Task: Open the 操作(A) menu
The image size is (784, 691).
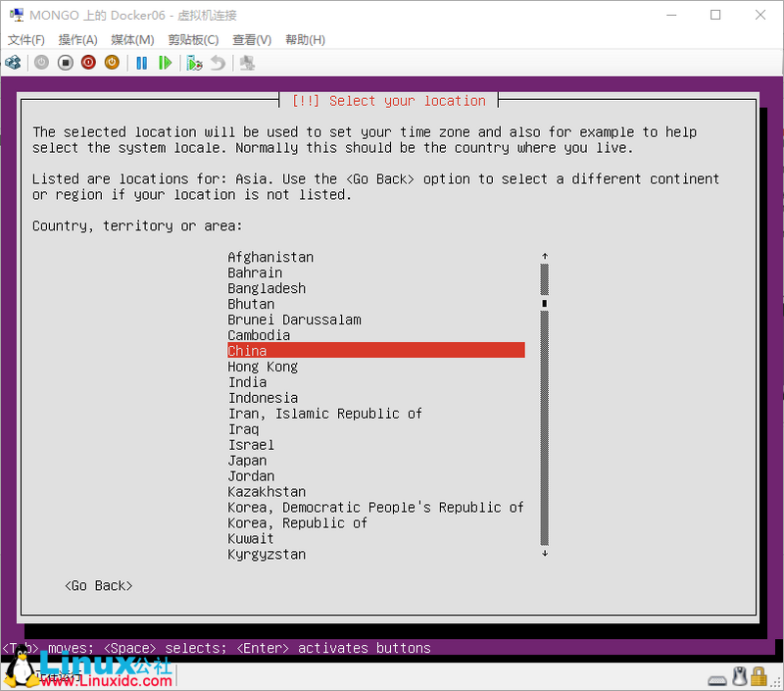Action: click(75, 39)
